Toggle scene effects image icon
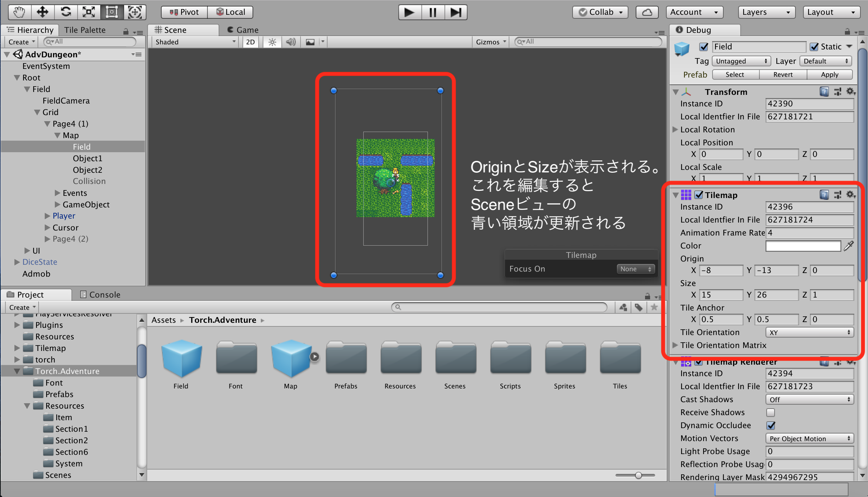 310,42
